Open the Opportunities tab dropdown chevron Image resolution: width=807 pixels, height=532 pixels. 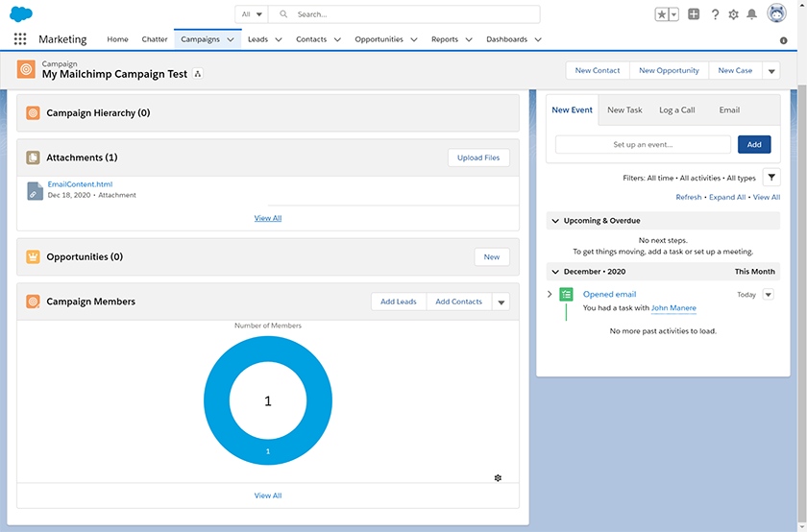pyautogui.click(x=414, y=39)
